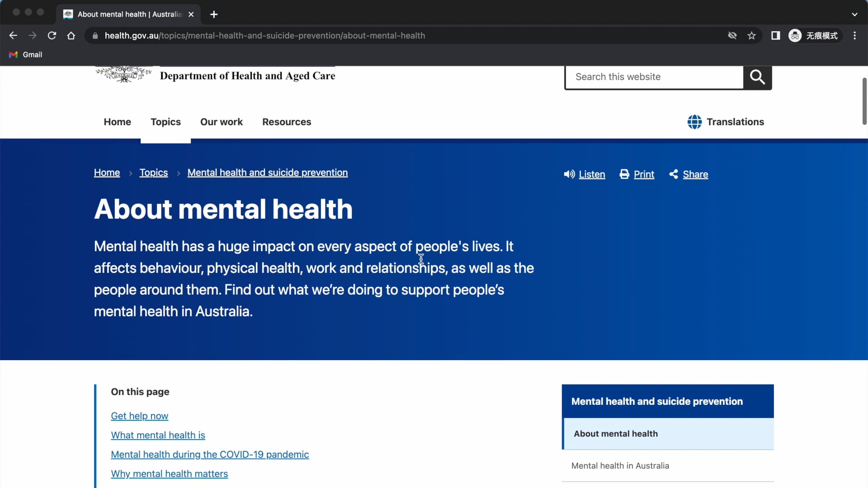Open the tab search chevron
868x488 pixels.
click(x=854, y=14)
